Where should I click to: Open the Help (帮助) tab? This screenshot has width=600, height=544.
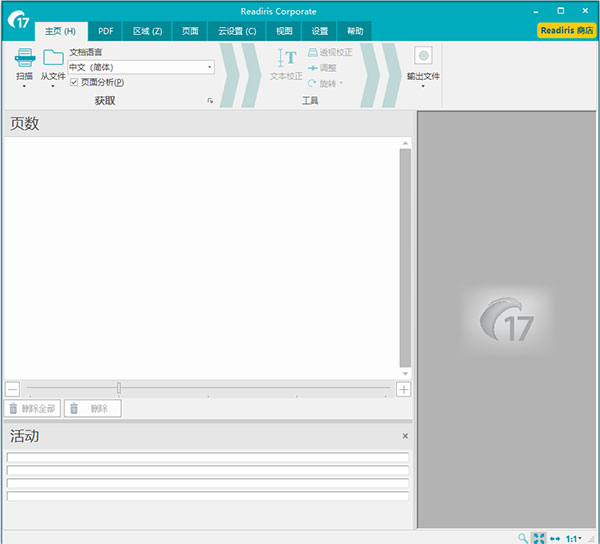click(355, 31)
